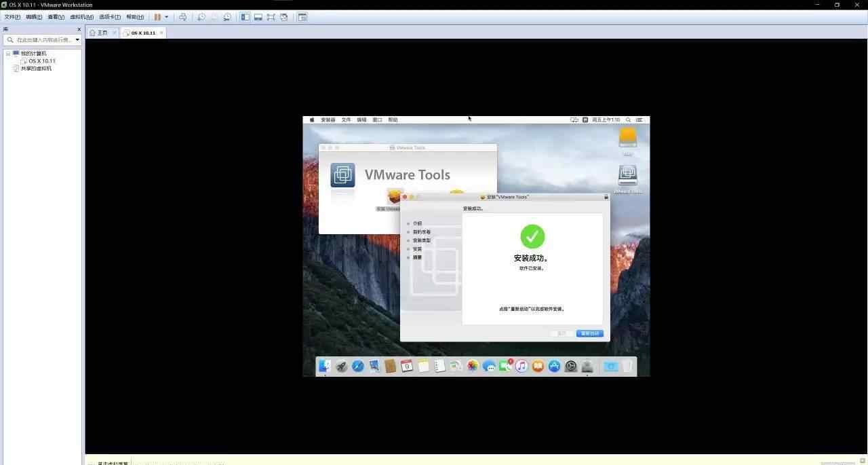Open Reminders from the Dock

pos(440,366)
